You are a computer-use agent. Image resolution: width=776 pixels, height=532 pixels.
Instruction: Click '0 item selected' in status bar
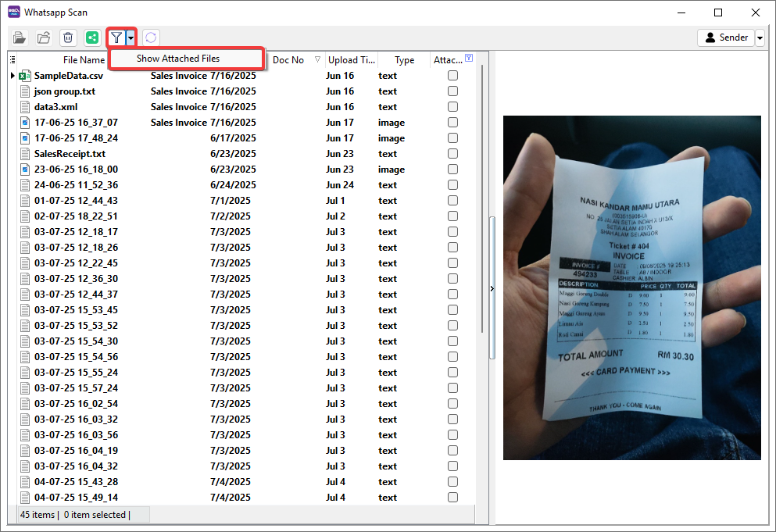pyautogui.click(x=95, y=515)
